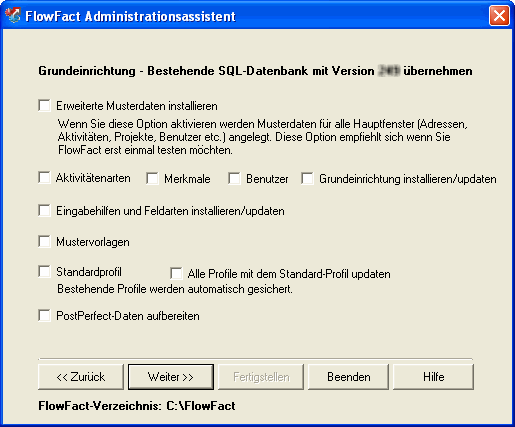Viewport: 515px width, 427px height.
Task: Click the FlowFact-Verzeichnis path label
Action: click(137, 406)
